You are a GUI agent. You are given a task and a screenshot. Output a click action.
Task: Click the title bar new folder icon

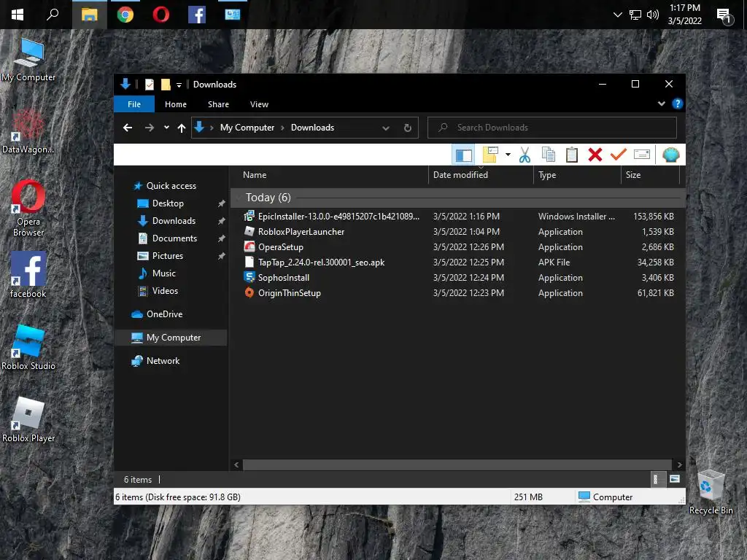coord(166,85)
